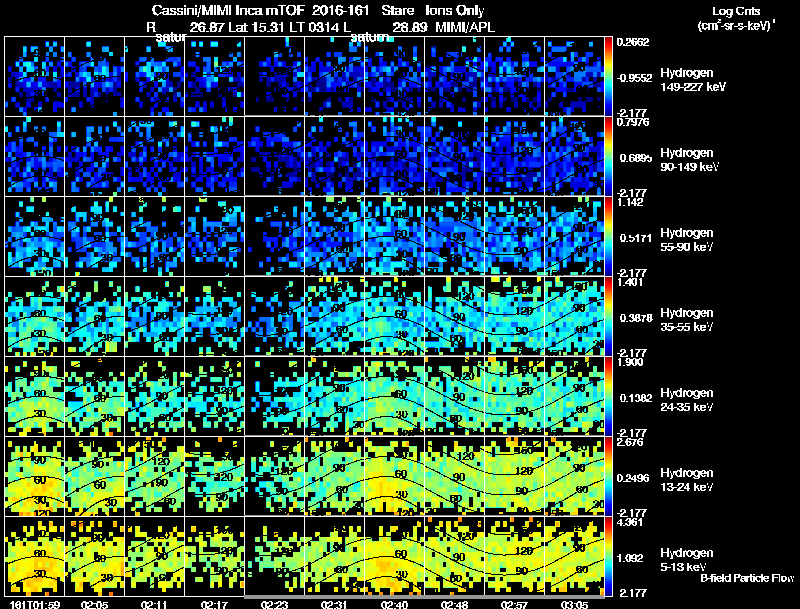The width and height of the screenshot is (800, 609).
Task: Click the color bar beside Hydrogen 35-55 keV
Action: pyautogui.click(x=608, y=317)
